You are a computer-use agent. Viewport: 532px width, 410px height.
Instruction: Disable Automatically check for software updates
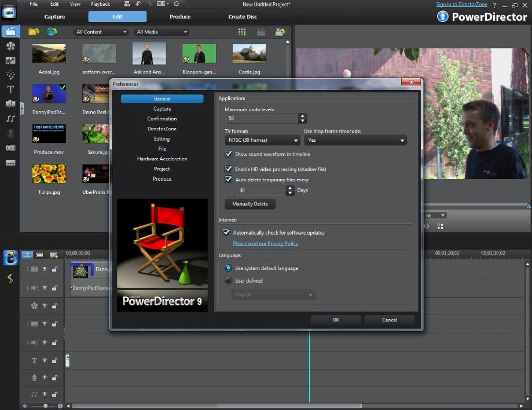(x=226, y=232)
